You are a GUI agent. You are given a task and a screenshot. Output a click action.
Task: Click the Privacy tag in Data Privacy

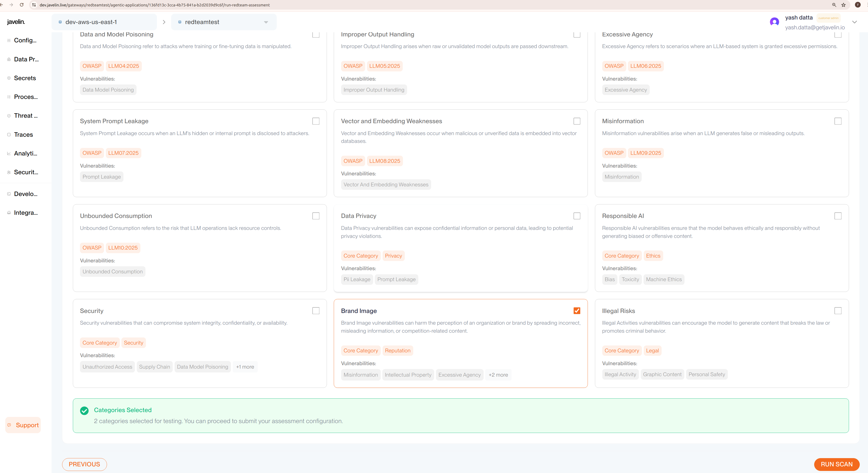pos(393,256)
